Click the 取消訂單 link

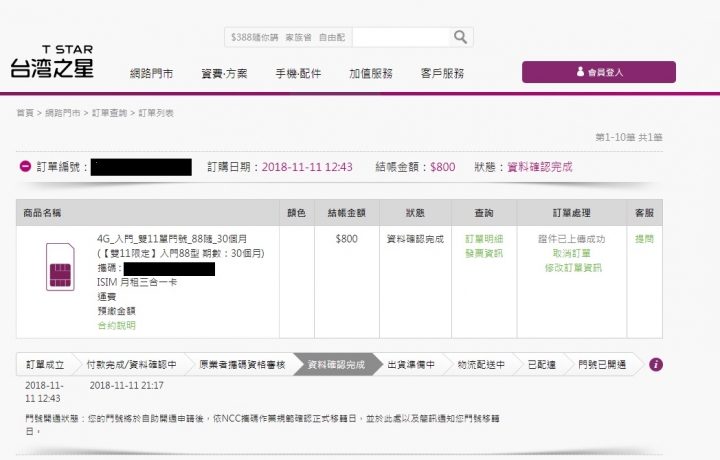pos(571,253)
